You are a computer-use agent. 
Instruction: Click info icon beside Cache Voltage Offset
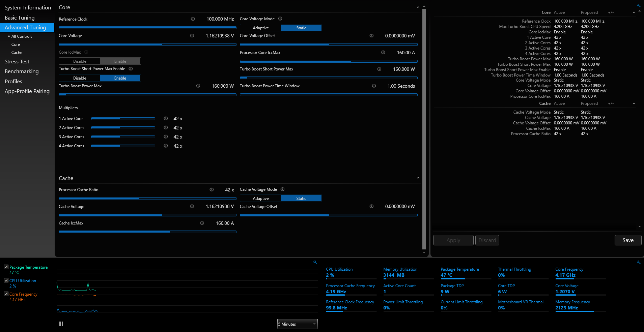(371, 206)
